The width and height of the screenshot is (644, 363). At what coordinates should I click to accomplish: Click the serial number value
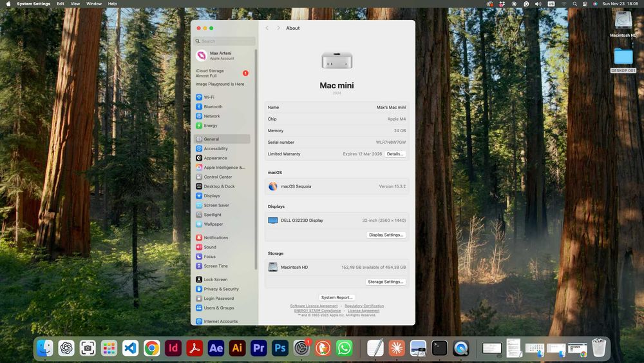point(391,142)
